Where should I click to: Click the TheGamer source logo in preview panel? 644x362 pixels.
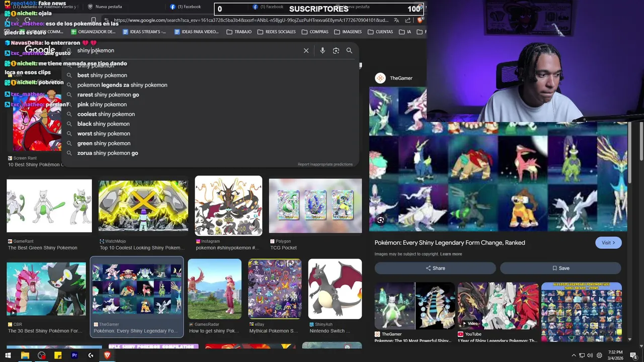(x=380, y=78)
